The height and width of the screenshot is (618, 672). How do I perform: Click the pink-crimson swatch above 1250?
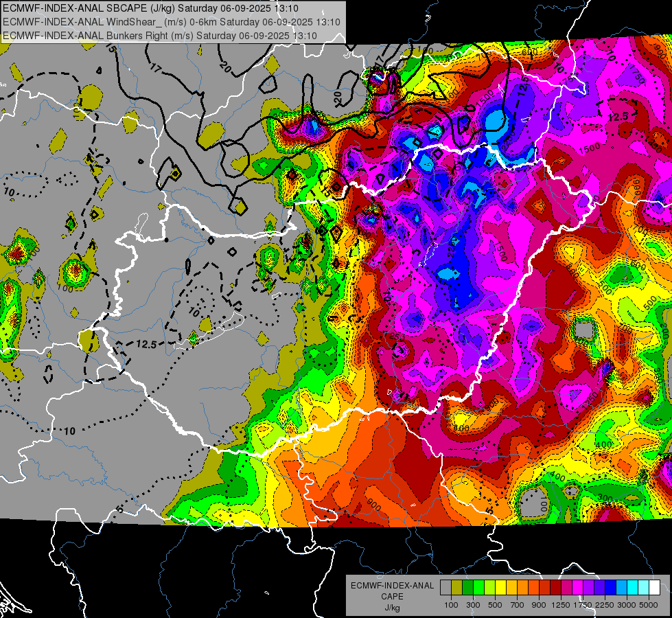pos(566,587)
